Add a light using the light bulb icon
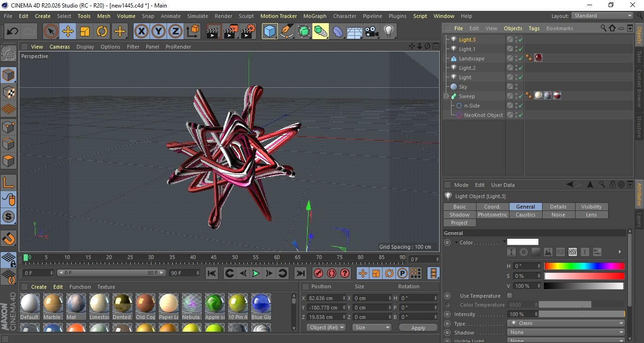Image resolution: width=644 pixels, height=343 pixels. pyautogui.click(x=388, y=32)
